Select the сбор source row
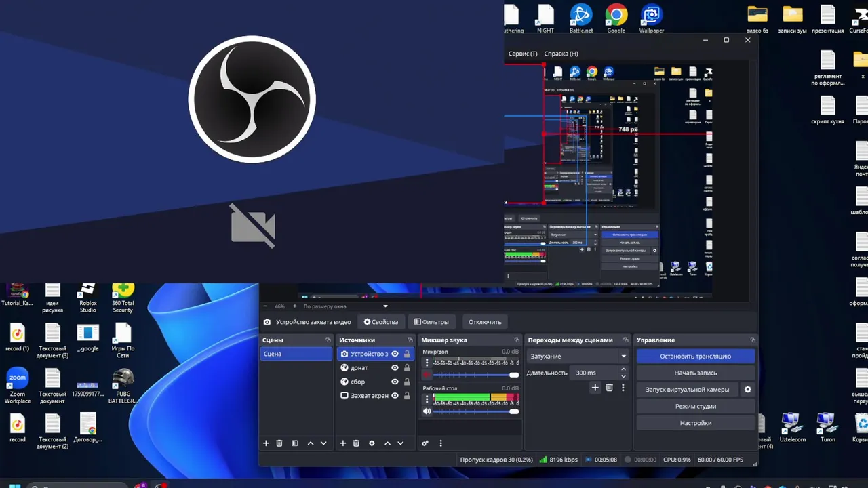 coord(376,382)
